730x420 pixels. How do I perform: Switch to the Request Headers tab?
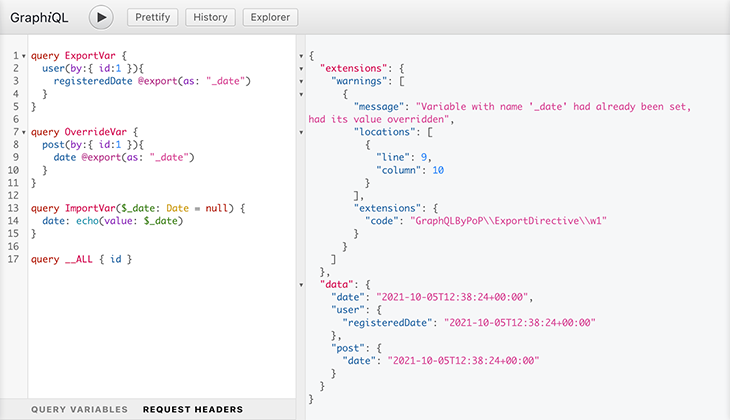tap(193, 409)
